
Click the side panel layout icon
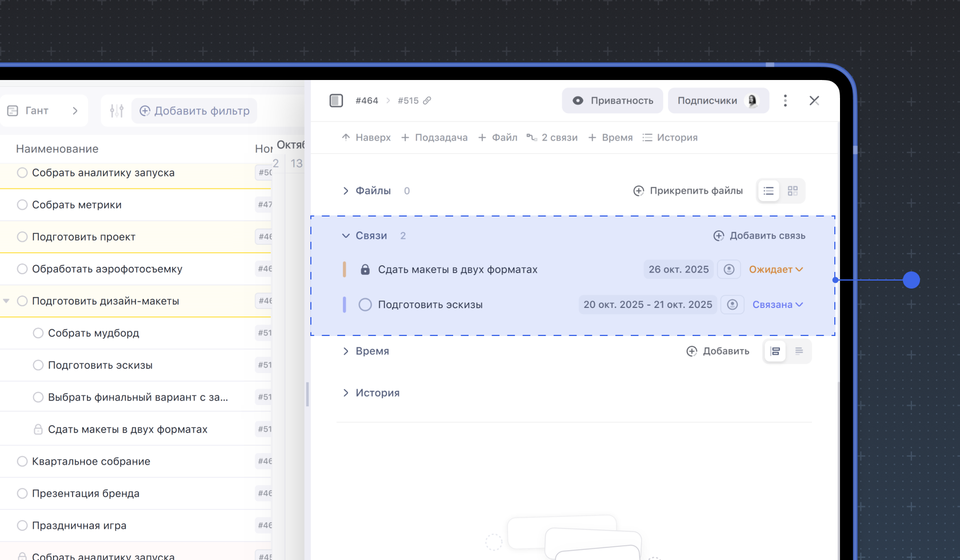tap(336, 101)
